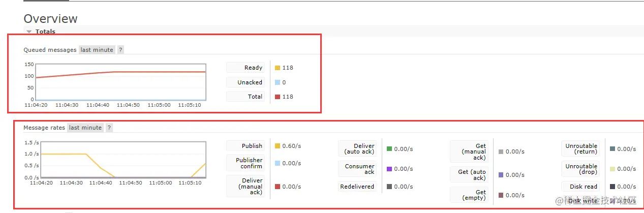
Task: Click the dark Disk read swatch
Action: click(612, 187)
